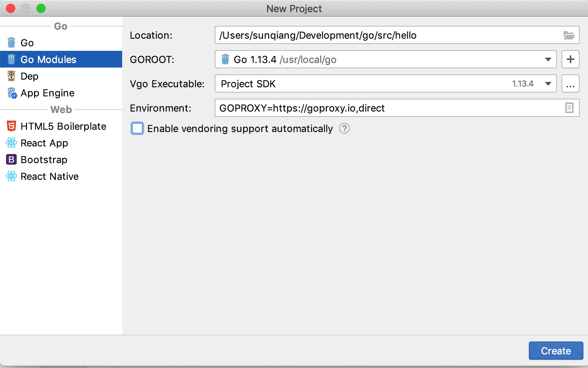The image size is (588, 368).
Task: Click the 'Location:' label
Action: (x=151, y=35)
